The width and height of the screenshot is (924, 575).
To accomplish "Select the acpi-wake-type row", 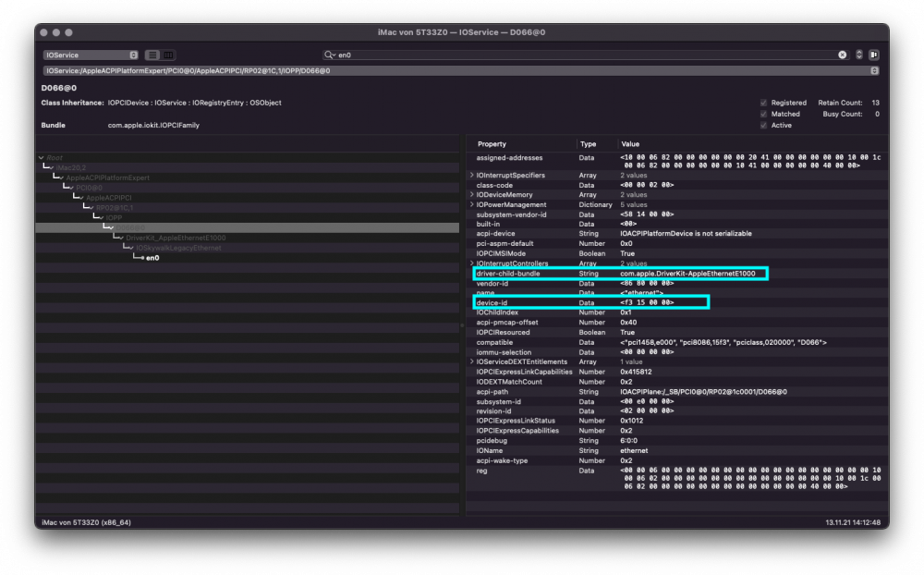I will (x=677, y=460).
